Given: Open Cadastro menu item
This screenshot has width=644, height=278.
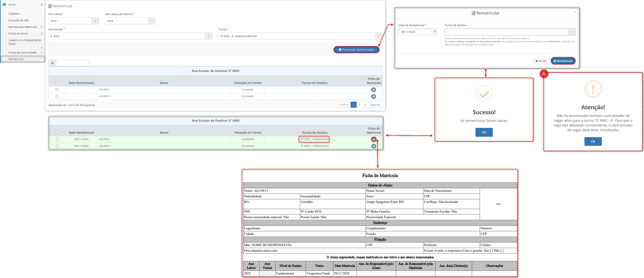Looking at the screenshot, I should (x=14, y=14).
